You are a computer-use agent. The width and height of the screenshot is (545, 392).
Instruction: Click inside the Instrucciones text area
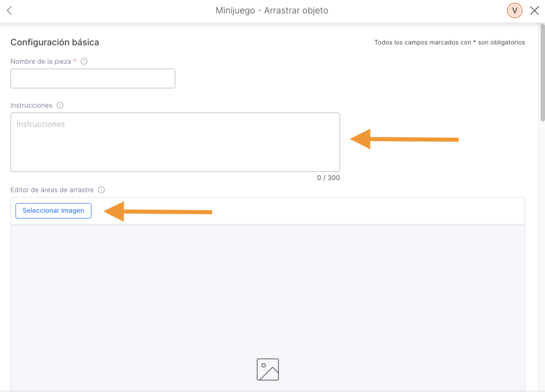click(x=175, y=142)
